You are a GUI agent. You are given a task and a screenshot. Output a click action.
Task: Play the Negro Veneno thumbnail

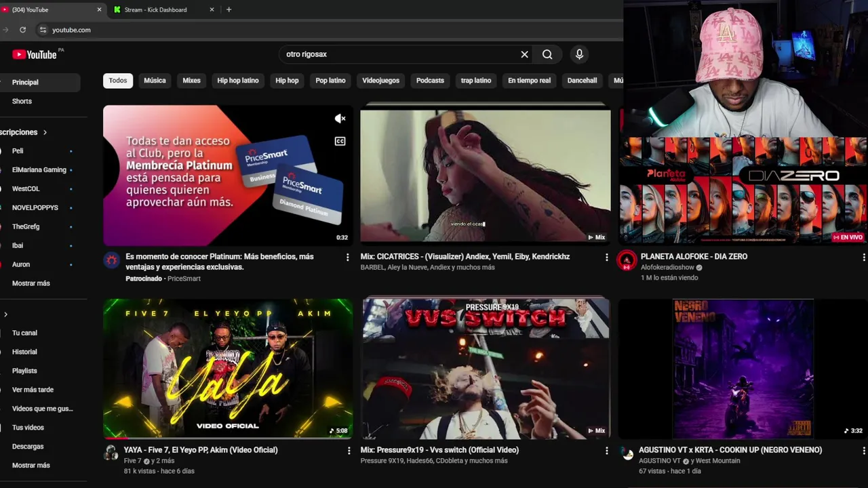pyautogui.click(x=743, y=368)
